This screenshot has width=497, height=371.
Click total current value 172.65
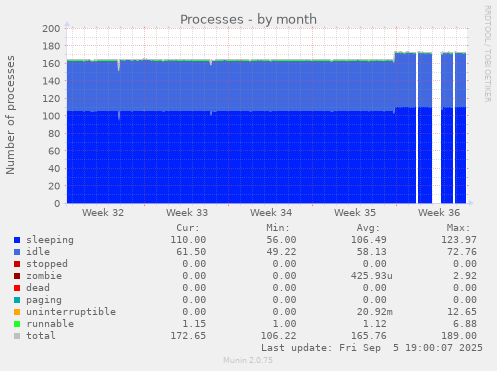(188, 336)
